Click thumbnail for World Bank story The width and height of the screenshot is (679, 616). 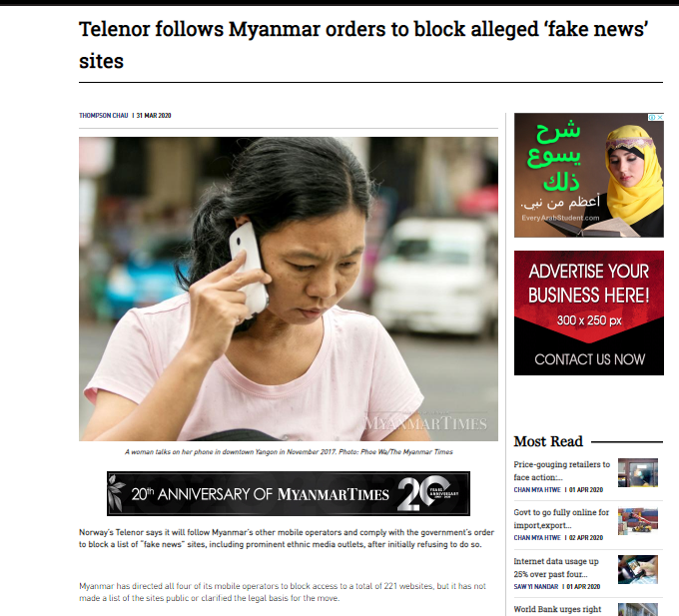tap(638, 609)
